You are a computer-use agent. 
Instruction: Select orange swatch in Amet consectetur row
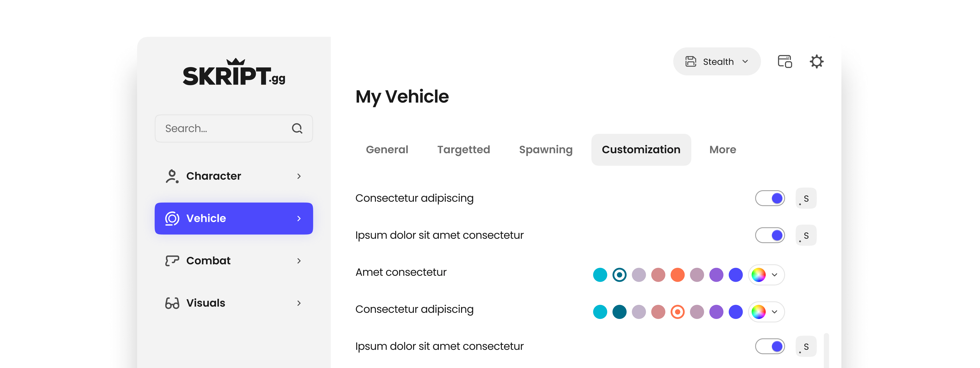pos(677,275)
